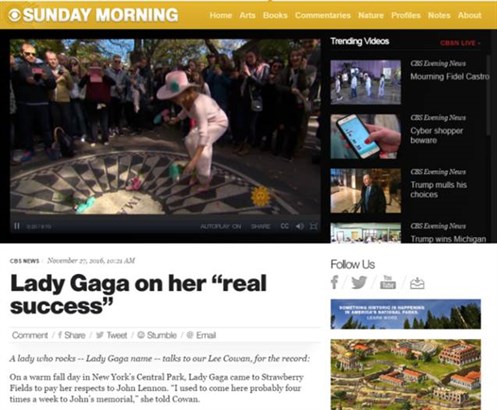Viewport: 497px width, 410px height.
Task: Enter fullscreen video mode
Action: (313, 226)
